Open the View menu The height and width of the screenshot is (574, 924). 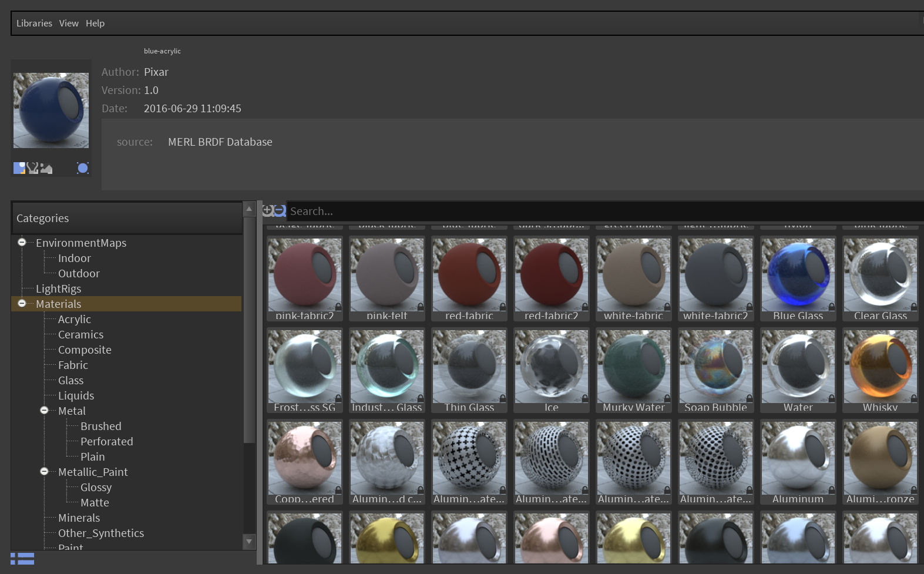point(69,24)
